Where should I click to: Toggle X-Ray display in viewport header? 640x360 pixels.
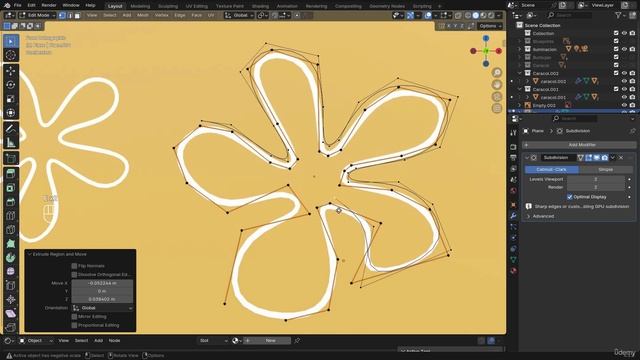click(x=458, y=16)
